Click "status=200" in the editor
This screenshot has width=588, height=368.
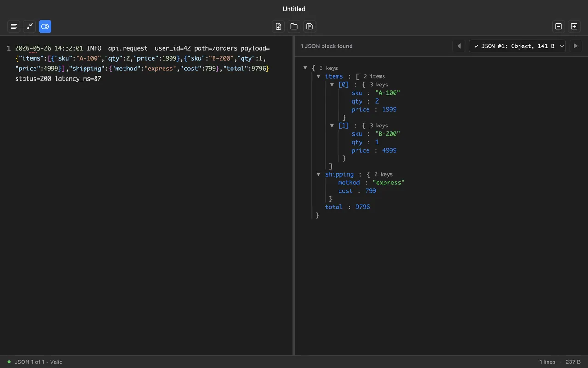click(33, 79)
